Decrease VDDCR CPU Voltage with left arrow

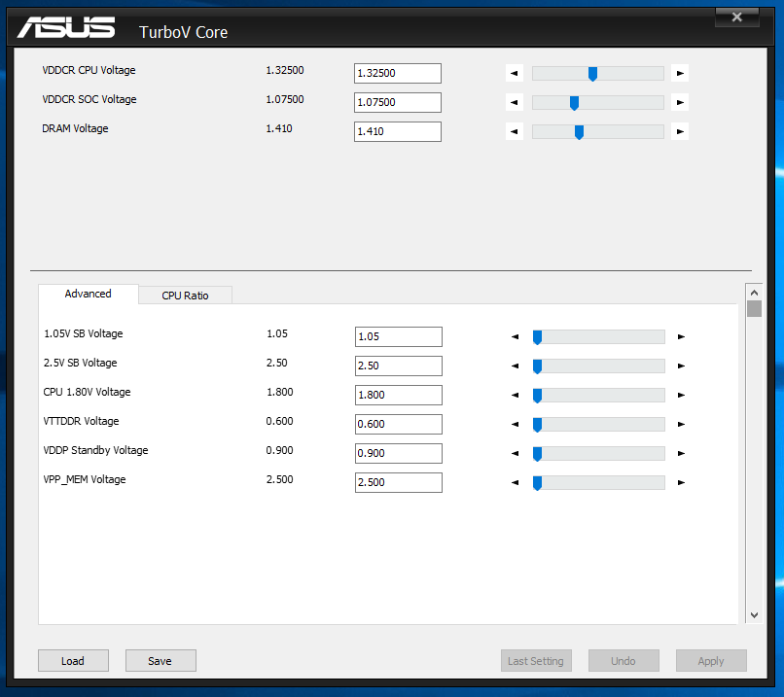tap(514, 74)
